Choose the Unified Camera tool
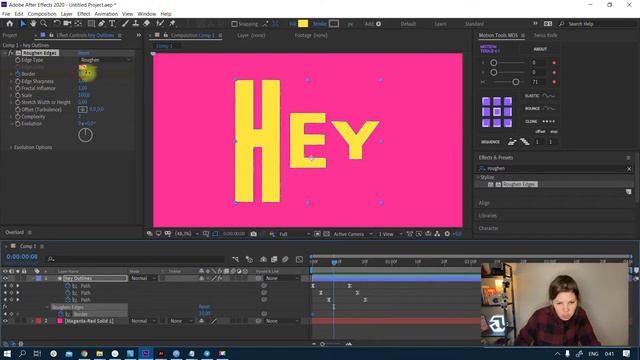 click(67, 24)
